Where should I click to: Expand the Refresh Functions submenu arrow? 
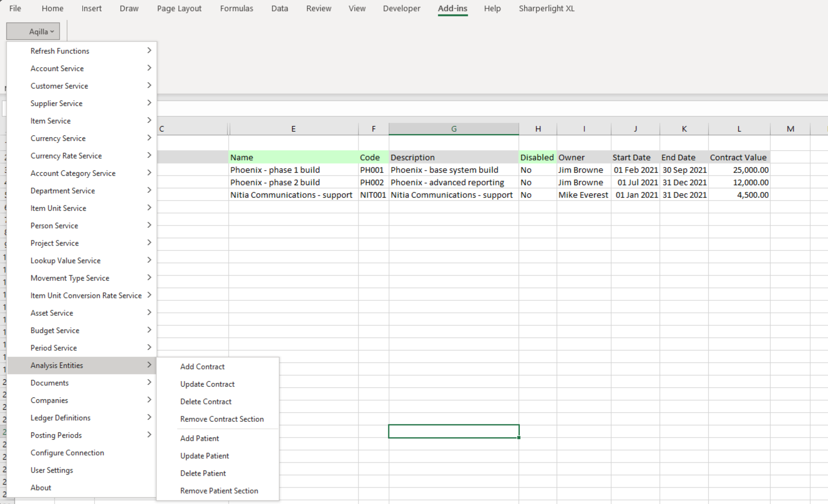coord(149,50)
